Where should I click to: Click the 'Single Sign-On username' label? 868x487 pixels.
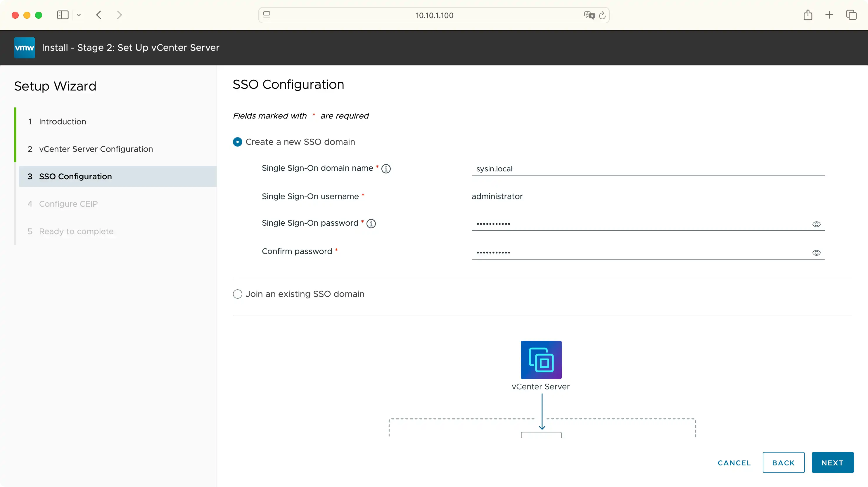310,196
